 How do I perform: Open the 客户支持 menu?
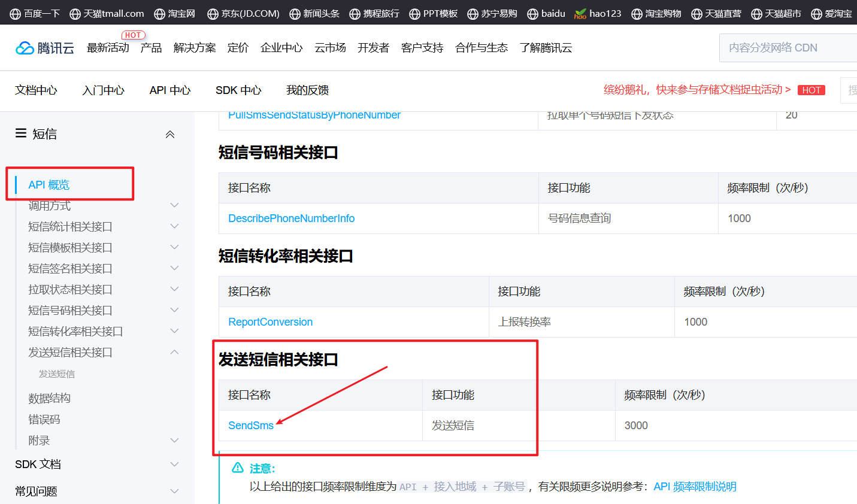(x=422, y=48)
